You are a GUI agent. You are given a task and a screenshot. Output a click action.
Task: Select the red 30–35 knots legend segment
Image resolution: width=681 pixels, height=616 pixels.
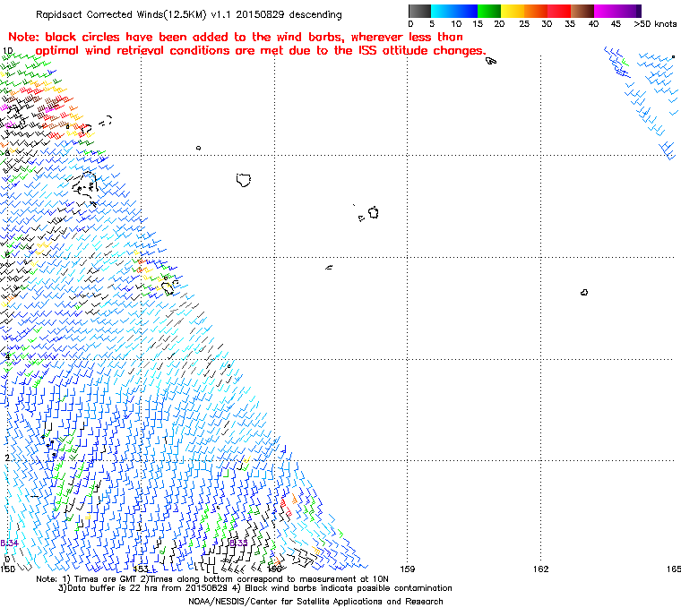click(x=559, y=11)
